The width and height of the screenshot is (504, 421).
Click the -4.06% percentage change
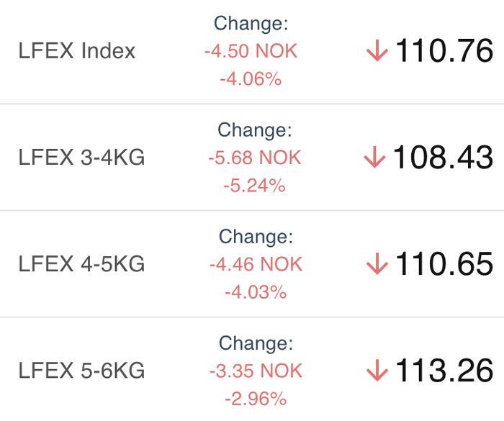tap(251, 79)
